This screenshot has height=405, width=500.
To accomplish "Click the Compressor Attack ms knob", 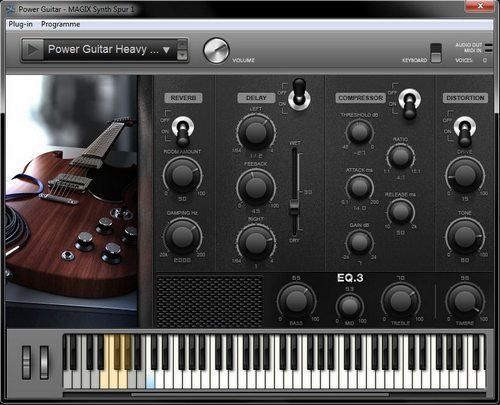I will [359, 187].
